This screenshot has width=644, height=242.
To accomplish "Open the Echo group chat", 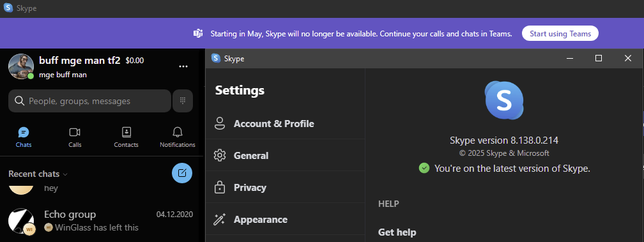I will [101, 221].
